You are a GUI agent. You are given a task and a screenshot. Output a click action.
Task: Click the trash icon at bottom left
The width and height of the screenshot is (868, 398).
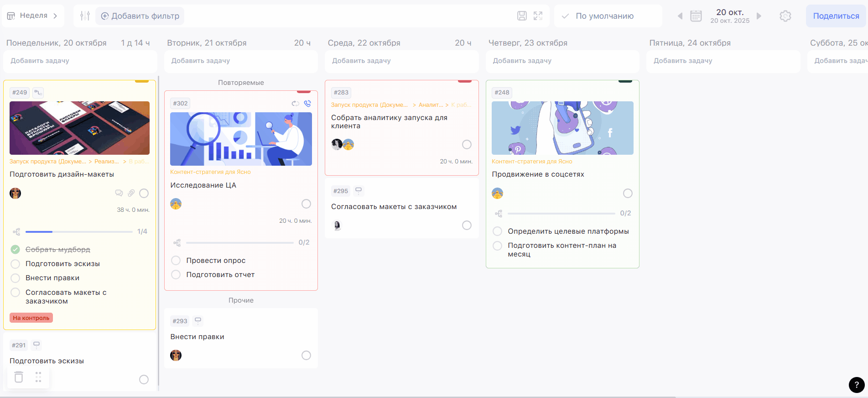(19, 377)
